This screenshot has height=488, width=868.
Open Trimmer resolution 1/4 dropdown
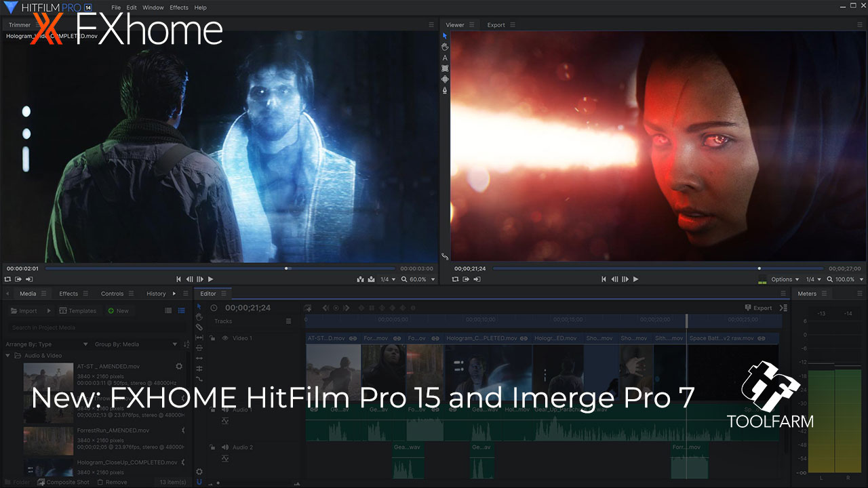[x=387, y=279]
